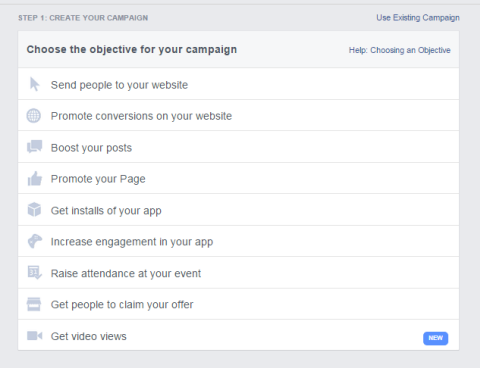Screen dimensions: 480x368
Task: Select 'Send people to your website' objective
Action: (x=238, y=84)
